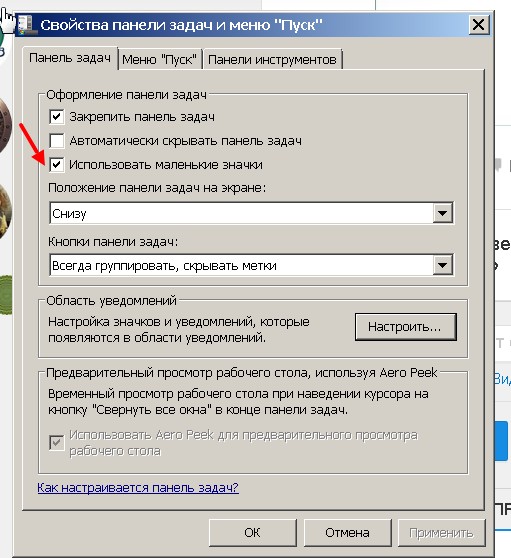Close the taskbar properties dialog
Screen dimensions: 511x558
(478, 25)
